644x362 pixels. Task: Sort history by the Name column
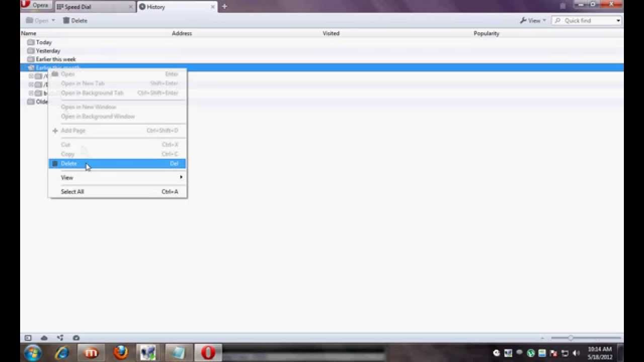pos(29,33)
